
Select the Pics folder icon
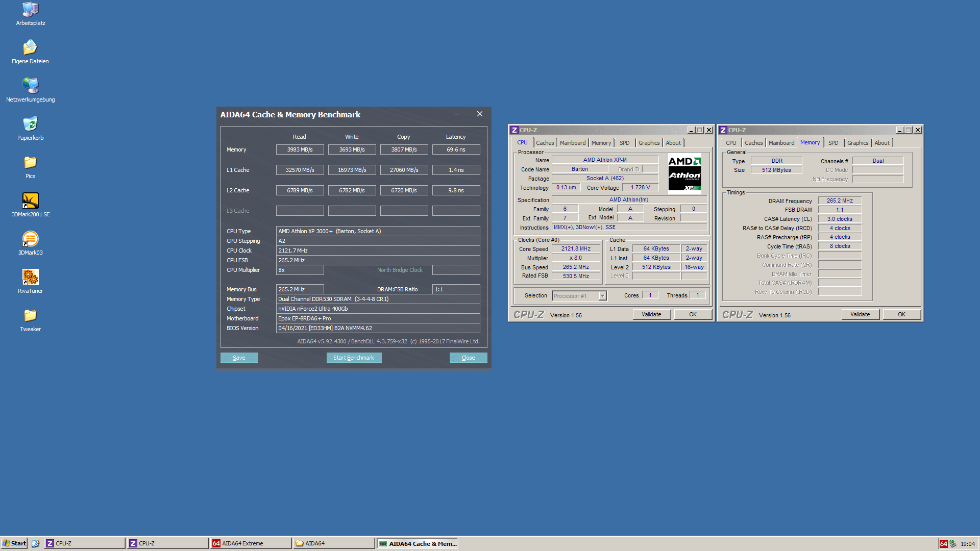click(31, 167)
